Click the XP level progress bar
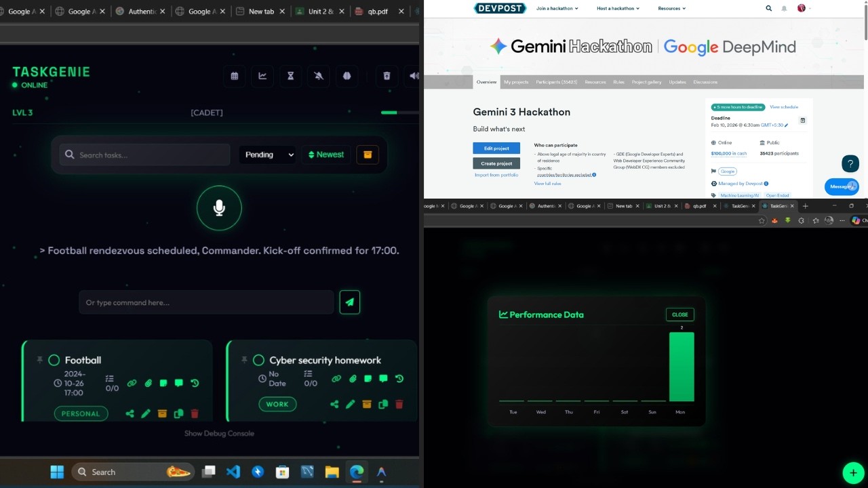868x488 pixels. [399, 113]
